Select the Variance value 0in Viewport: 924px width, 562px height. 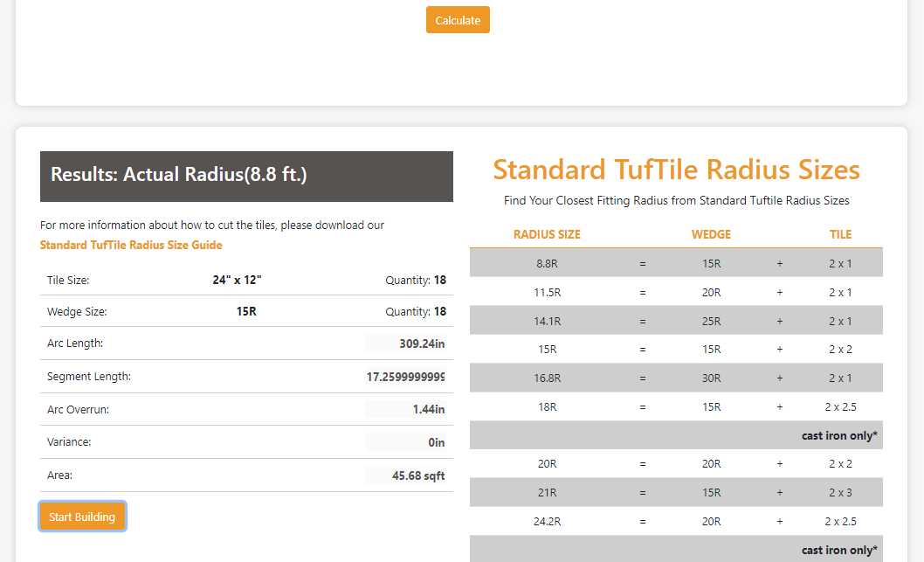point(405,442)
